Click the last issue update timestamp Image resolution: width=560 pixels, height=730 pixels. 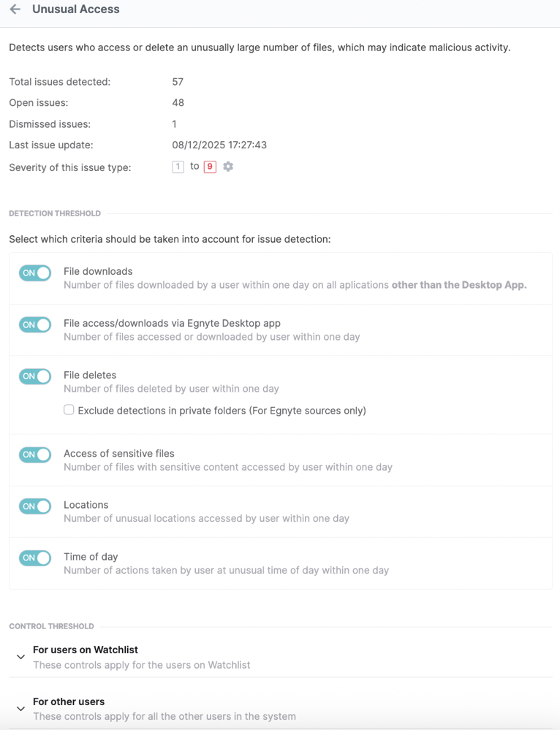tap(219, 145)
